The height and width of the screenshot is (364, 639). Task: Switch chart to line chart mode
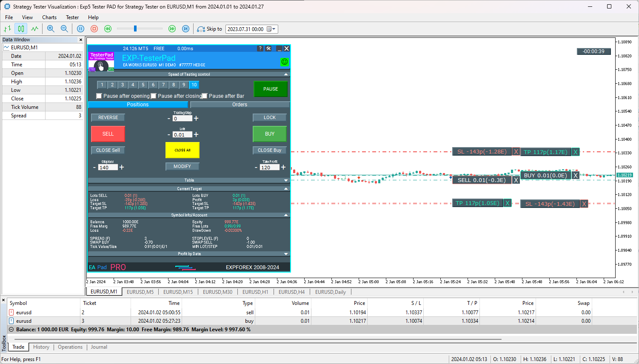coord(34,29)
